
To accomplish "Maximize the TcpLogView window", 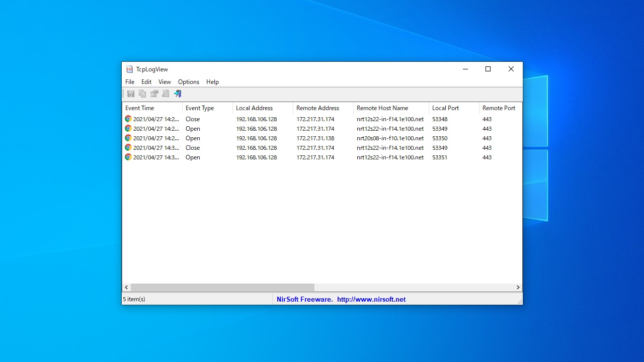I will pyautogui.click(x=488, y=69).
